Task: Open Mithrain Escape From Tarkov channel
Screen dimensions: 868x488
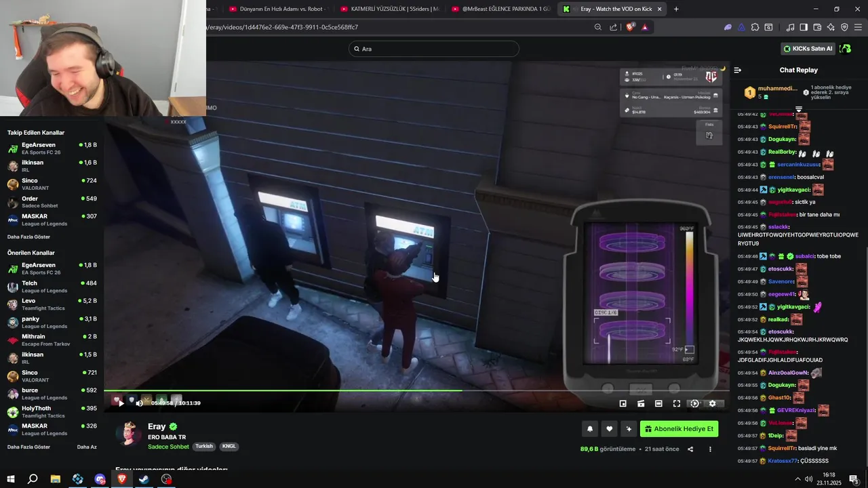Action: tap(52, 340)
